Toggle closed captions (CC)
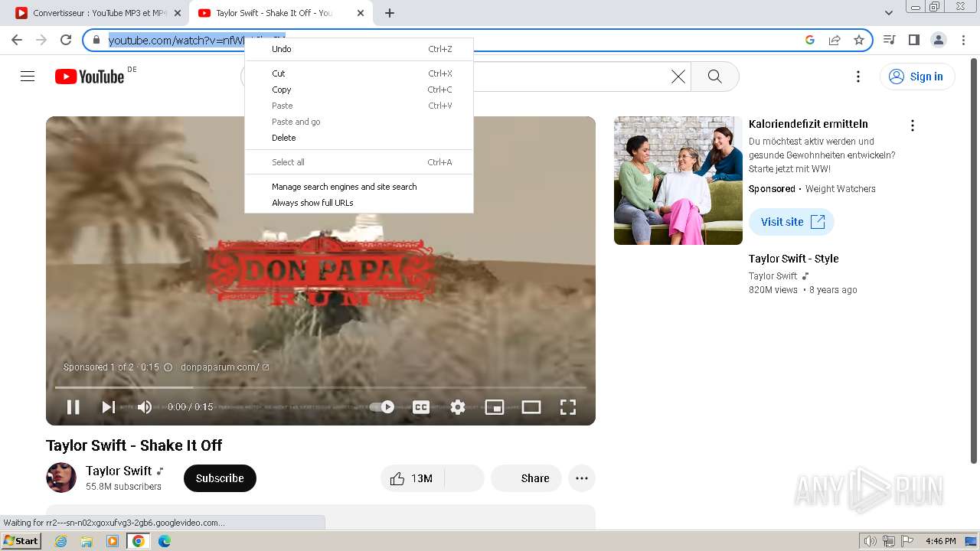Screen dimensions: 980x551 [x=421, y=407]
